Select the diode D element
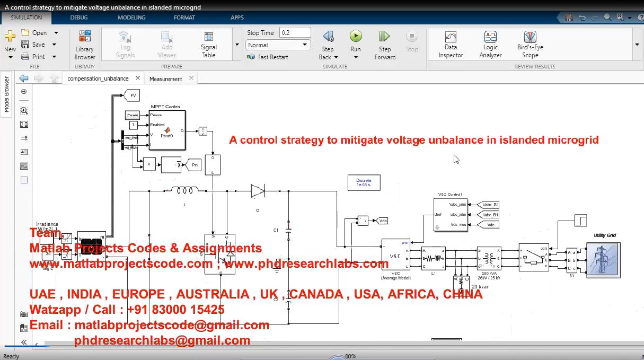 tap(258, 190)
